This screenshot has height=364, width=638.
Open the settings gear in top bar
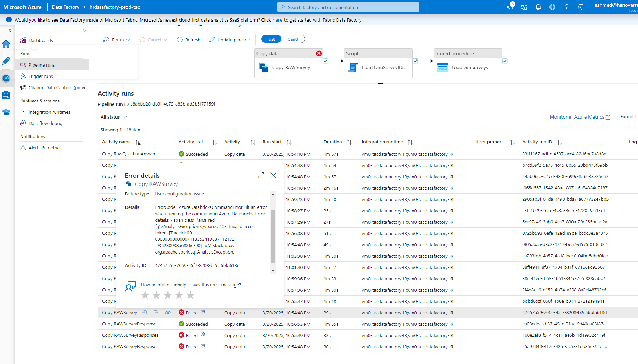[x=552, y=7]
